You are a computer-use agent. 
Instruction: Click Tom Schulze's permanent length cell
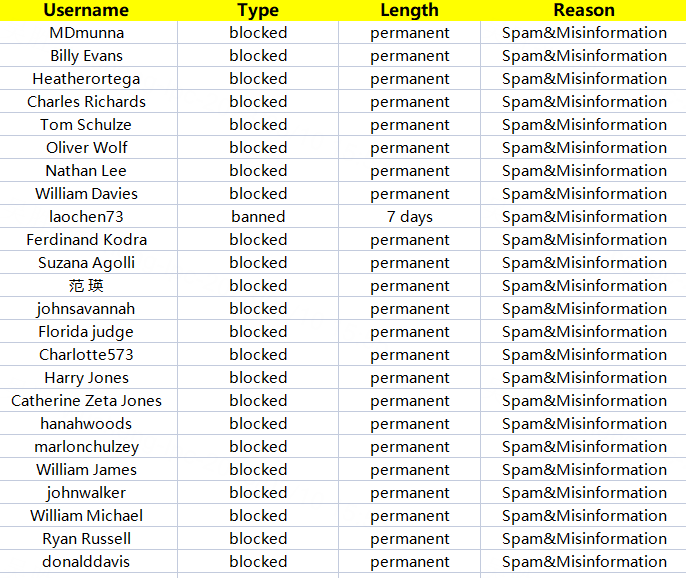click(410, 125)
